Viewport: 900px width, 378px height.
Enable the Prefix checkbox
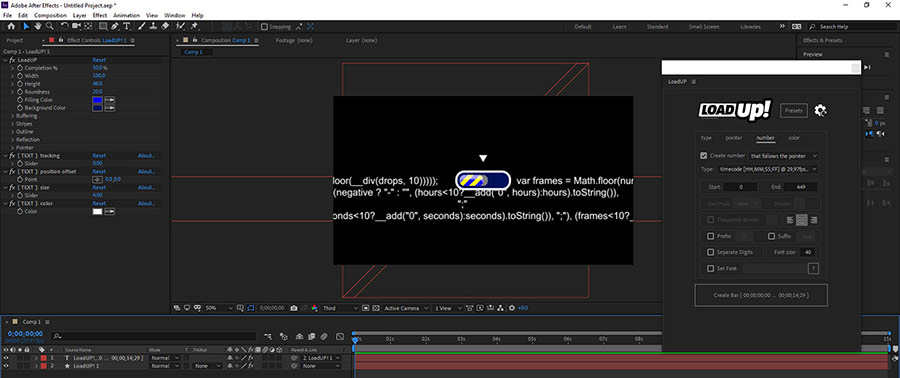[x=711, y=236]
